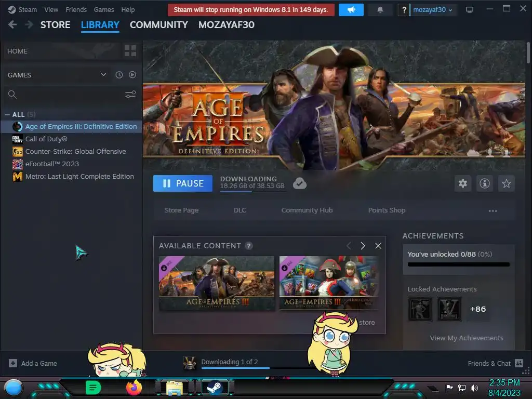Click the question mark help icon
Viewport: 532px width, 399px height.
(404, 10)
